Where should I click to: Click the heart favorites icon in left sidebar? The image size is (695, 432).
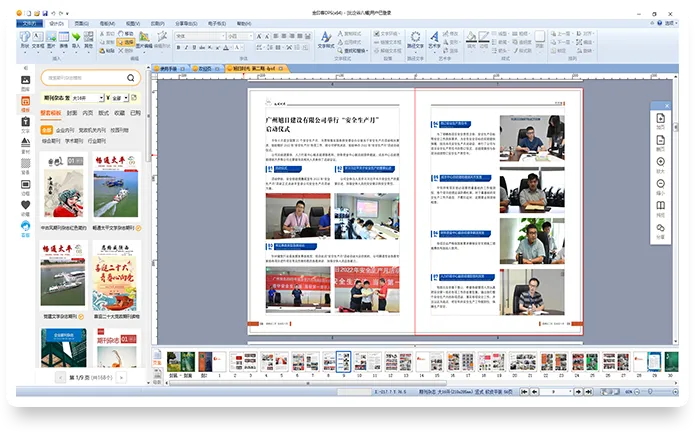point(25,204)
